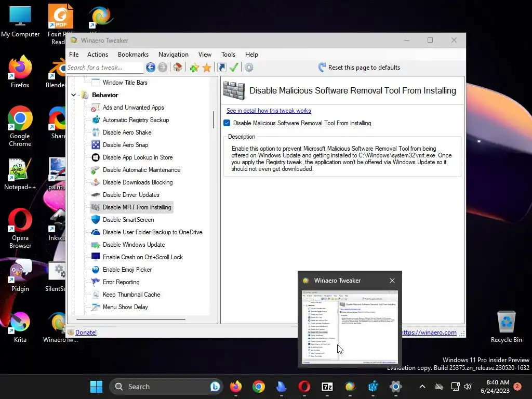This screenshot has width=532, height=399.
Task: Select Keep Thumbnail Cache tweak
Action: [x=131, y=295]
